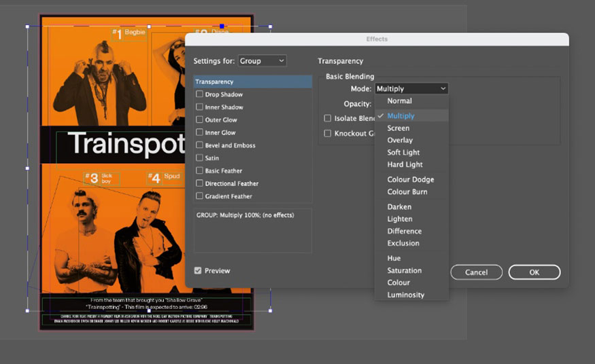
Task: Tick the Outer Glow checkbox
Action: (x=199, y=120)
